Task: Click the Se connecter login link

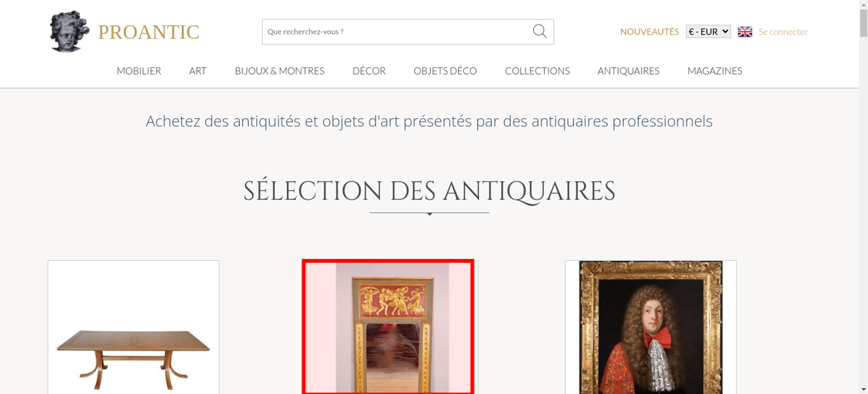Action: 783,32
